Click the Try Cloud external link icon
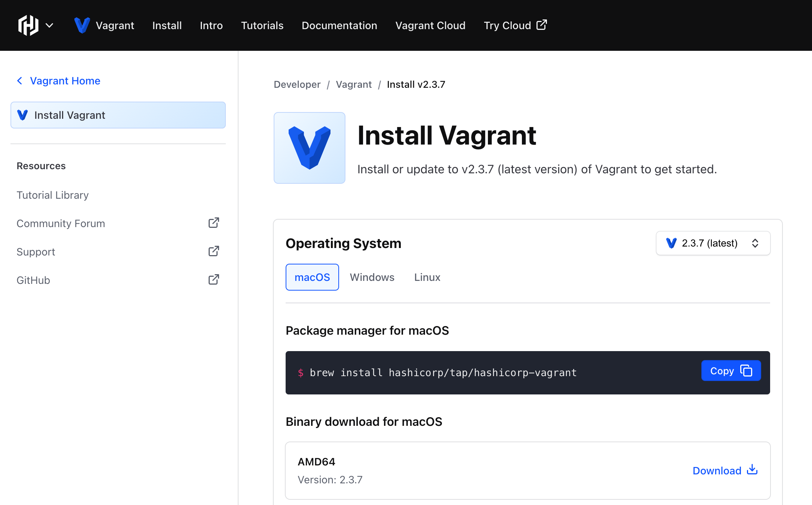The image size is (812, 505). click(x=542, y=25)
